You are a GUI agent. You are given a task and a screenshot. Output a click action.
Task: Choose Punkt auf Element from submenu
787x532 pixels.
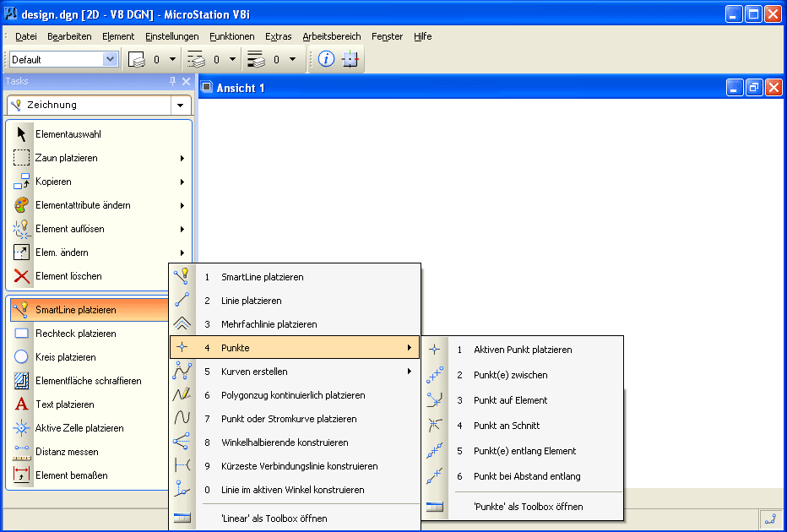[x=510, y=400]
